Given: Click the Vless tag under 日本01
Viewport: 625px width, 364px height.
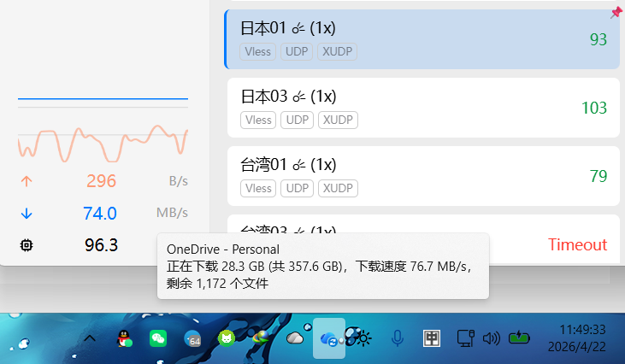Looking at the screenshot, I should (258, 52).
